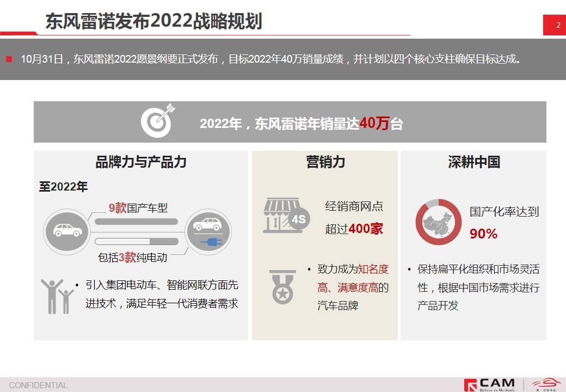The width and height of the screenshot is (566, 392).
Task: Click the left gray car icon
Action: (67, 231)
